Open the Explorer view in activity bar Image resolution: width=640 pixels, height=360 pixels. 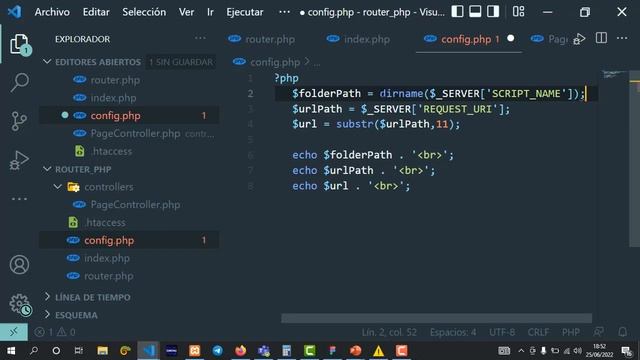point(19,44)
